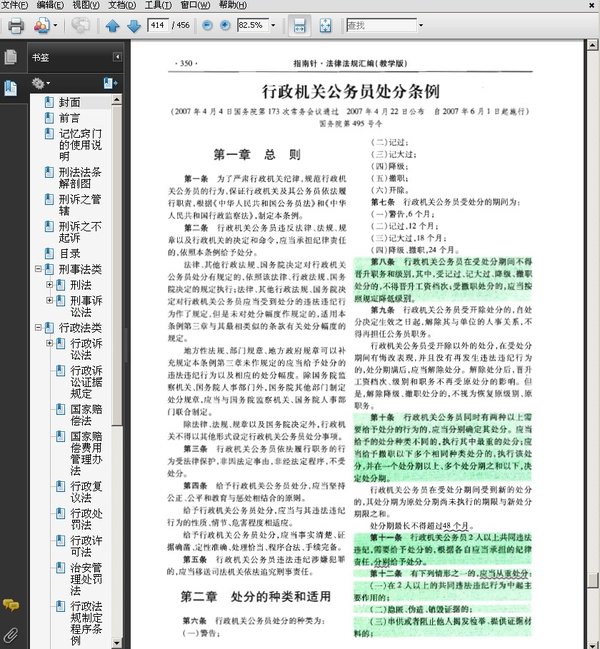Select the 前言 bookmark

click(x=69, y=118)
